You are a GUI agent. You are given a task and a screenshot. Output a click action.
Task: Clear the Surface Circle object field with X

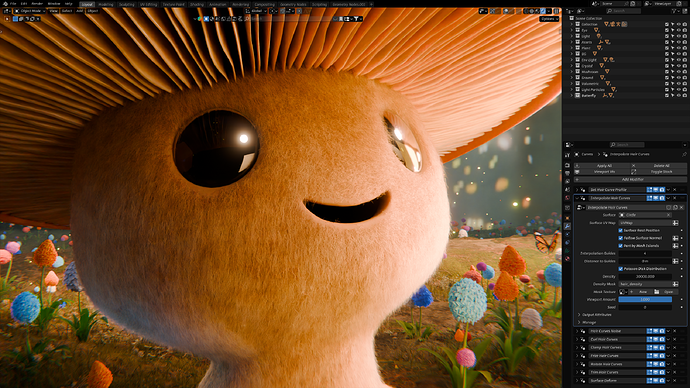668,215
